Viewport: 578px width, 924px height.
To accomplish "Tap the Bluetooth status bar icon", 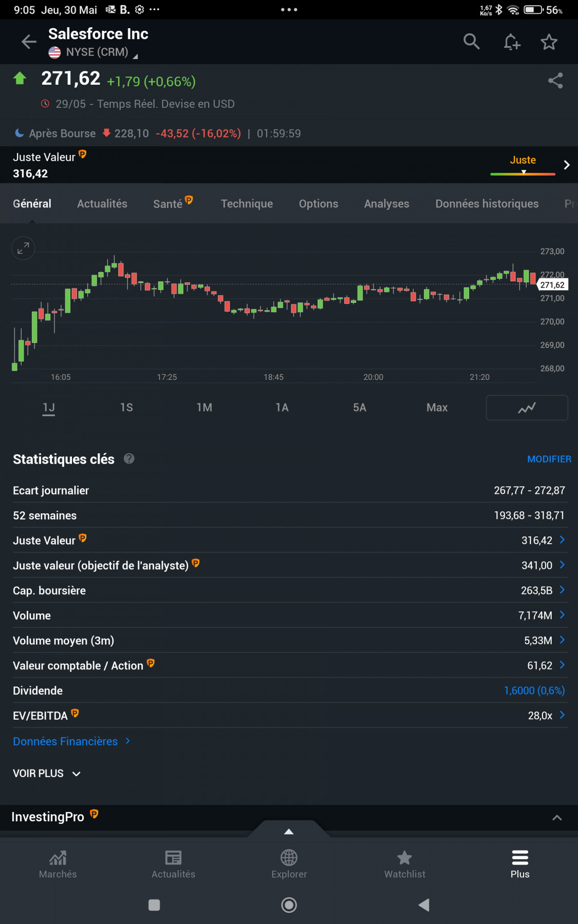I will click(498, 10).
